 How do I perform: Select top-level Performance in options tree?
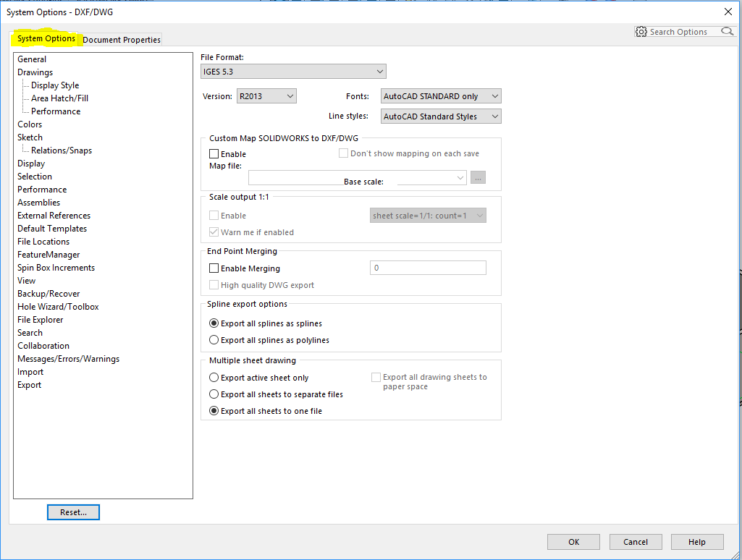point(42,189)
